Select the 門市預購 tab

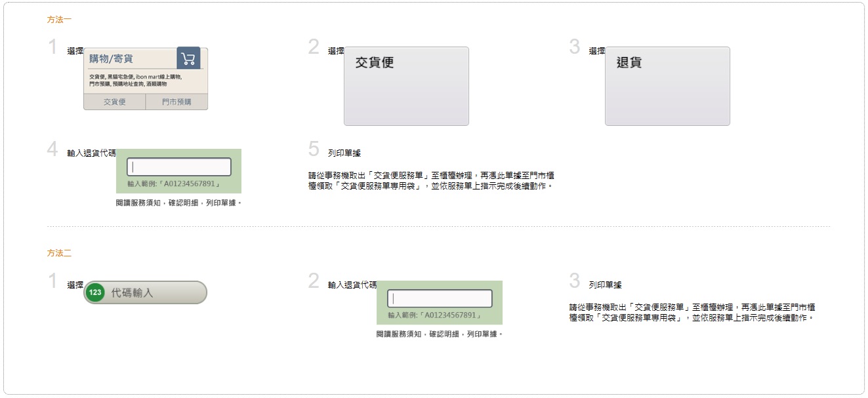pos(176,102)
